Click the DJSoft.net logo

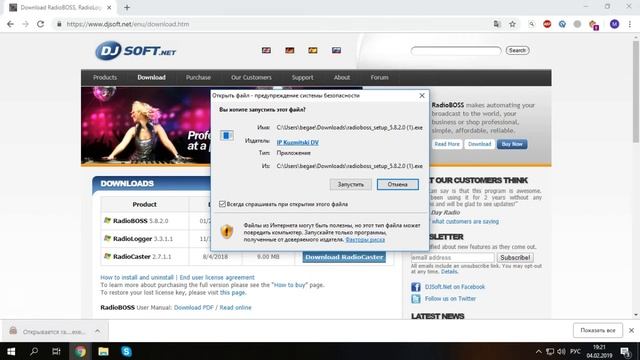click(x=136, y=51)
